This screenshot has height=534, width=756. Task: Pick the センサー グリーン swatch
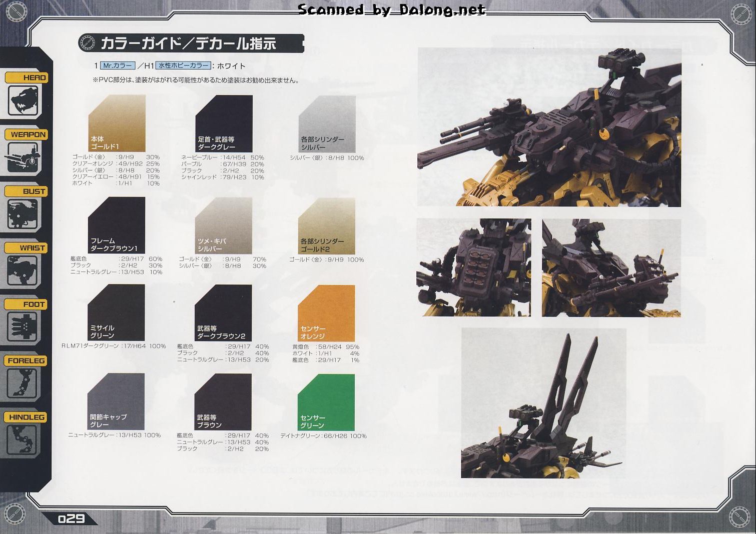tap(326, 402)
